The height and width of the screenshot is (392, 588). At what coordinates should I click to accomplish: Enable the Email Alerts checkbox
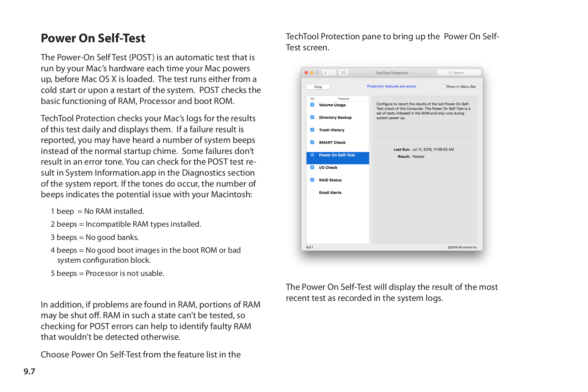coord(312,192)
